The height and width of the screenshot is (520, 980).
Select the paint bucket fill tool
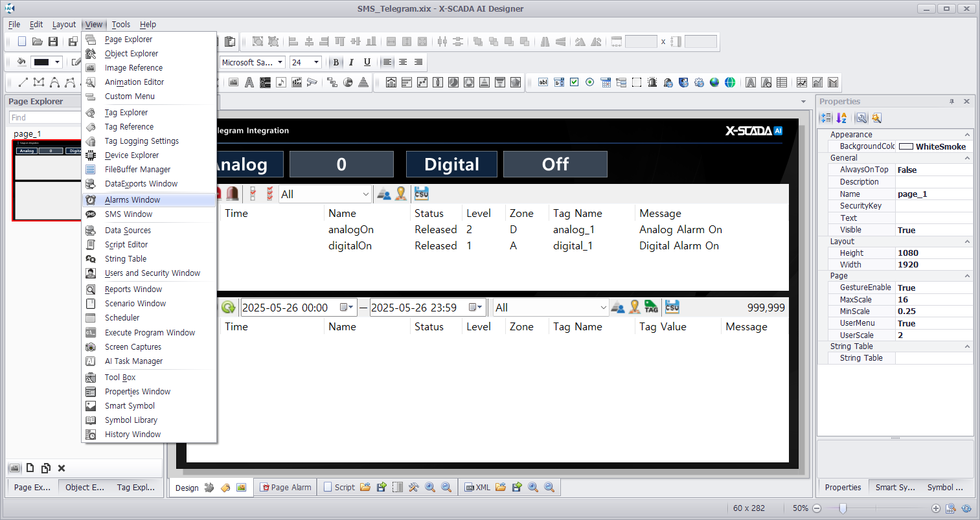[21, 62]
